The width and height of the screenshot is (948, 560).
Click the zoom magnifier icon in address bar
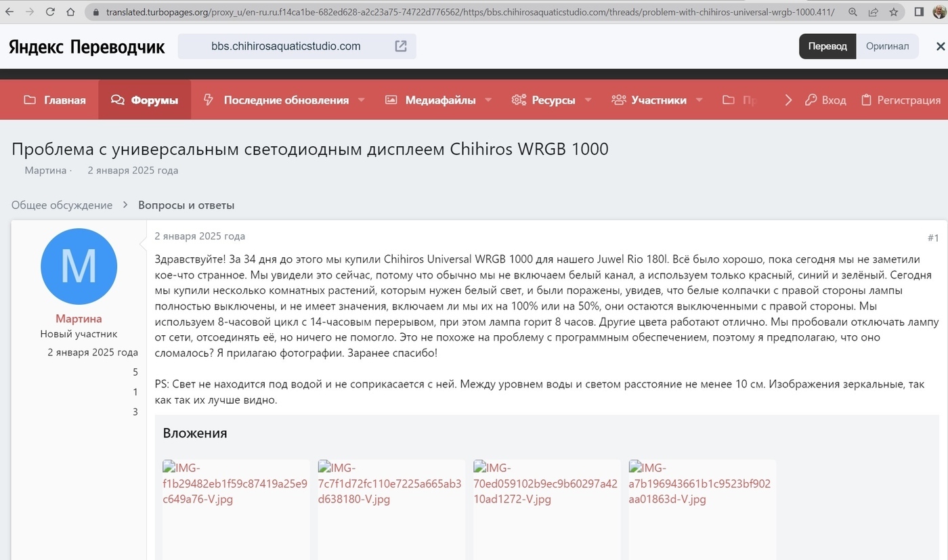click(x=853, y=12)
